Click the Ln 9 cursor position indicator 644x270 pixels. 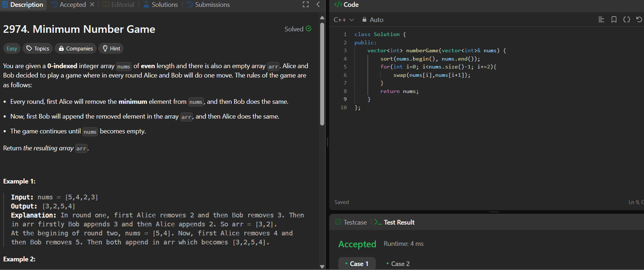635,202
